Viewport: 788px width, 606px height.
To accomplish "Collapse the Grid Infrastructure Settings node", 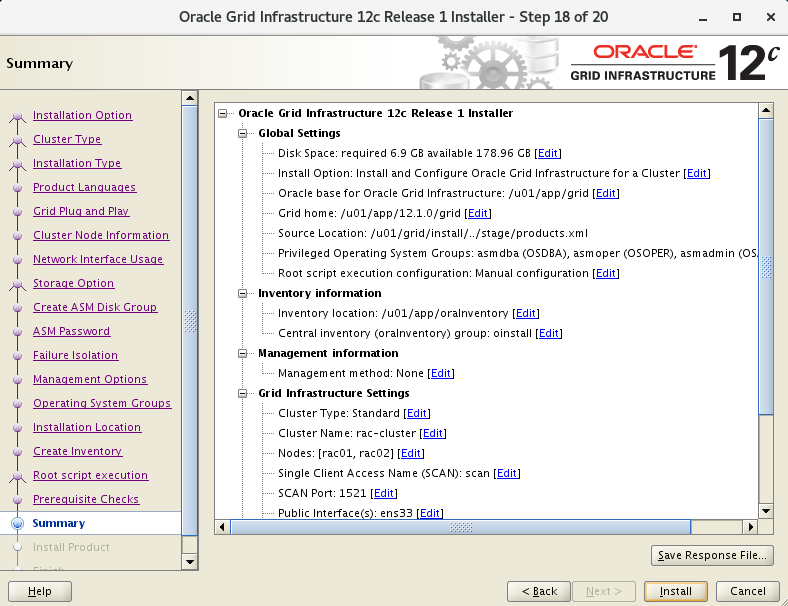I will pyautogui.click(x=243, y=393).
